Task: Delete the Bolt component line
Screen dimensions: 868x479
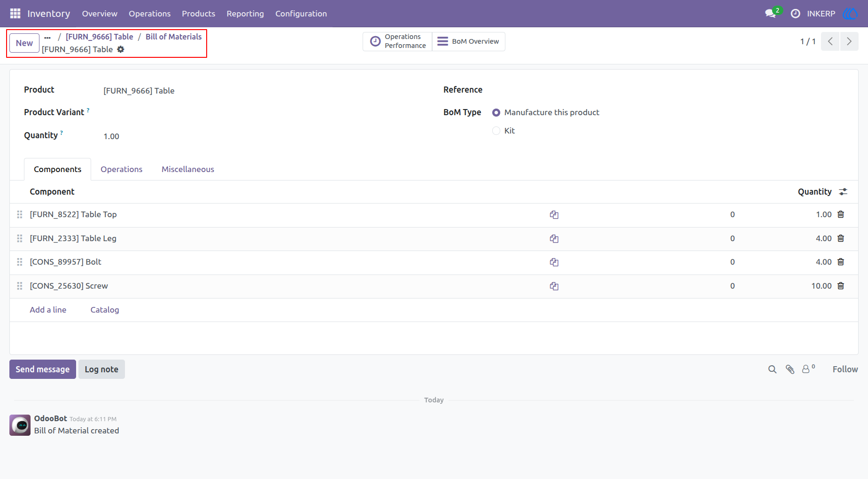Action: tap(841, 262)
